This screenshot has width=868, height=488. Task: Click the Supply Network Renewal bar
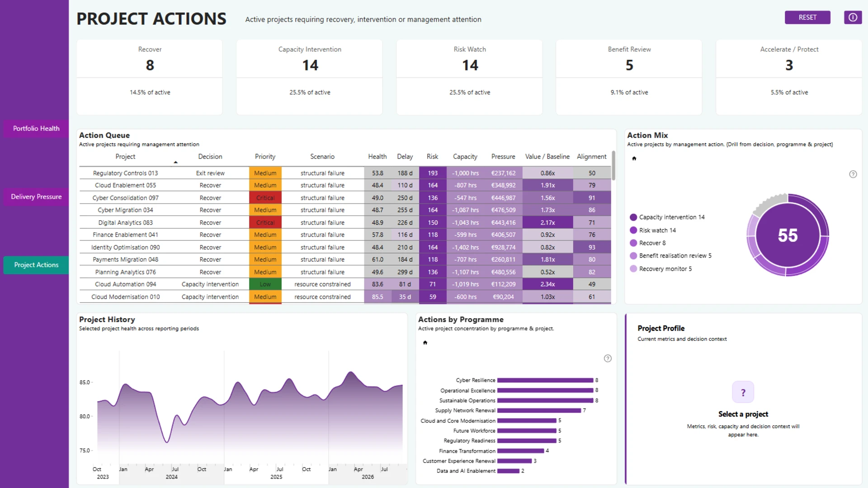(x=539, y=411)
